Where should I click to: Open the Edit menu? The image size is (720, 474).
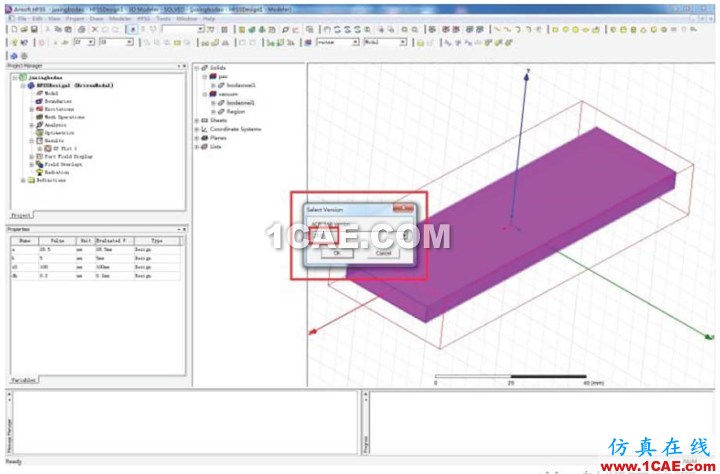tap(38, 19)
